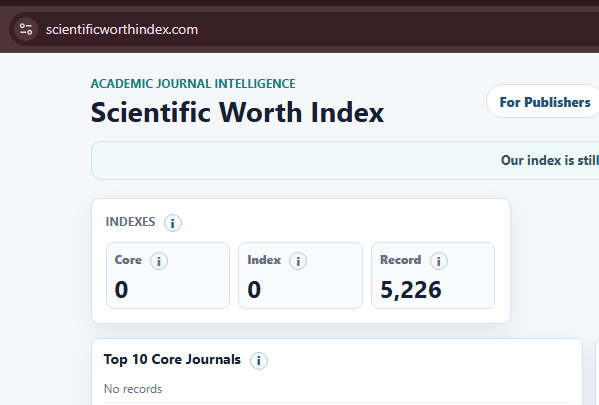Screen dimensions: 599x405
Task: Select the Index card showing 0
Action: tap(301, 275)
